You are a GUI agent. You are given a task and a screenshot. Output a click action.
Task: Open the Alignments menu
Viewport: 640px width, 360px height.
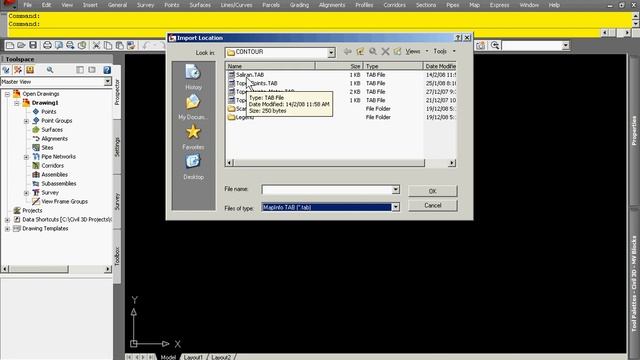332,5
